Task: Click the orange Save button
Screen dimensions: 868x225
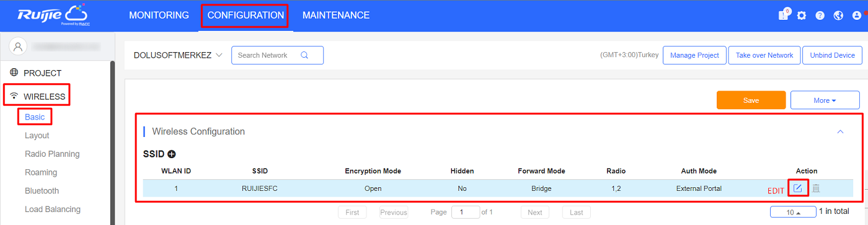Action: pyautogui.click(x=751, y=100)
